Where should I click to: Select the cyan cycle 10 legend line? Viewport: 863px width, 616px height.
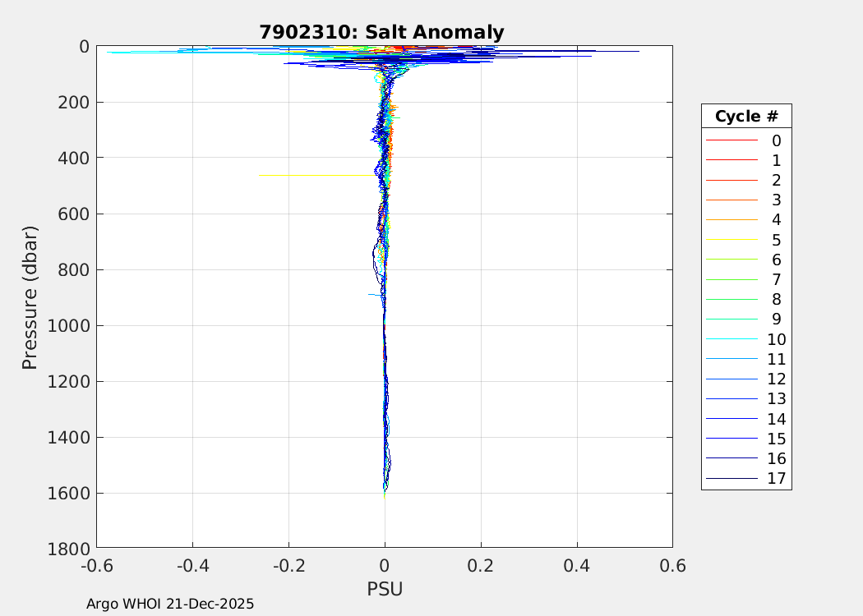point(731,339)
